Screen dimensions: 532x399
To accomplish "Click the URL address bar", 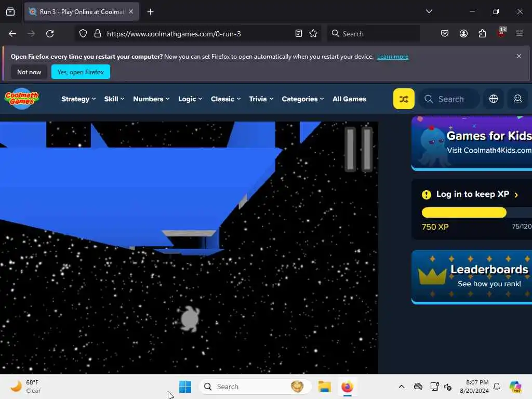I will coord(198,34).
